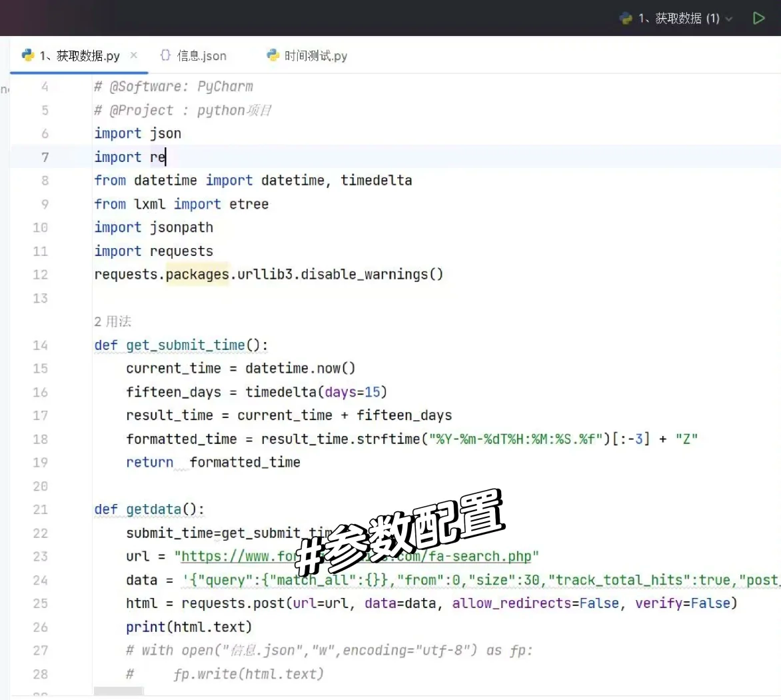Click 'datetime.now()' on line 15
The image size is (781, 700).
click(x=301, y=368)
